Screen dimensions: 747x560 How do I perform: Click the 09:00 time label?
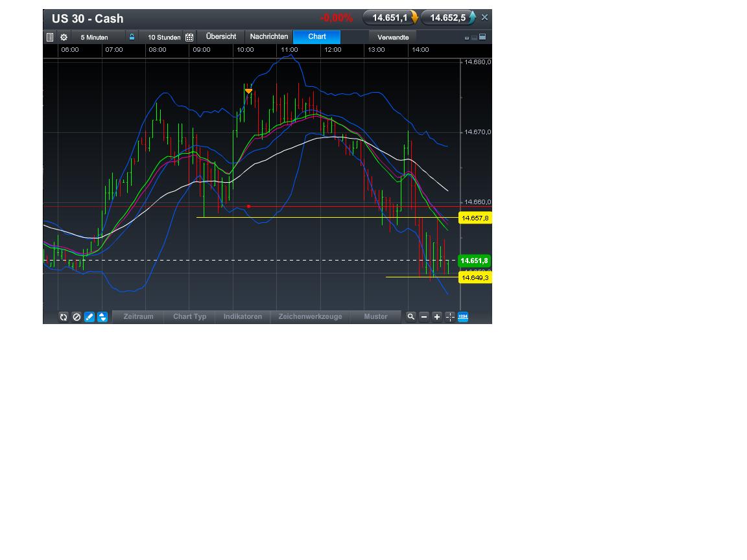(x=202, y=49)
